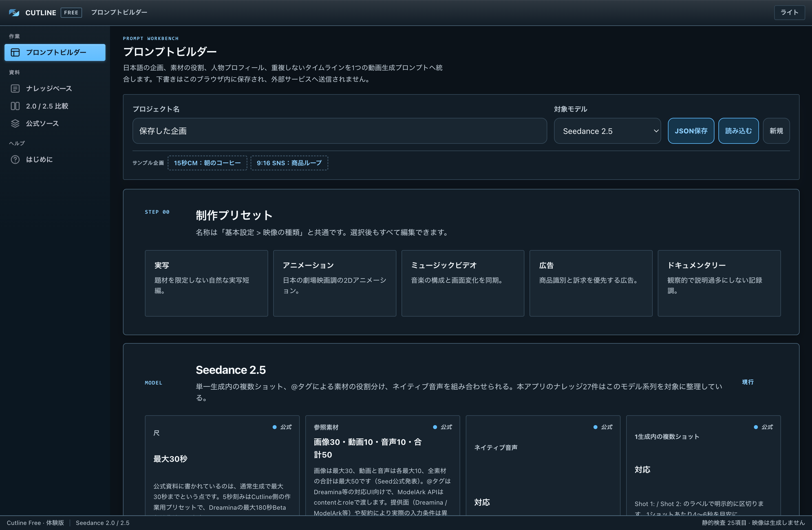The width and height of the screenshot is (812, 530).
Task: Click the PROMPT WORKBENCH label
Action: [x=151, y=39]
